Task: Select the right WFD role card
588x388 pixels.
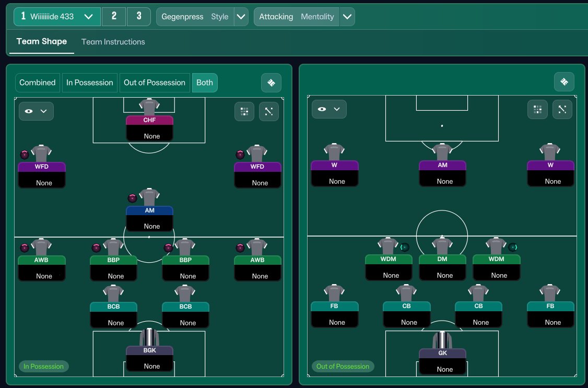Action: click(257, 175)
